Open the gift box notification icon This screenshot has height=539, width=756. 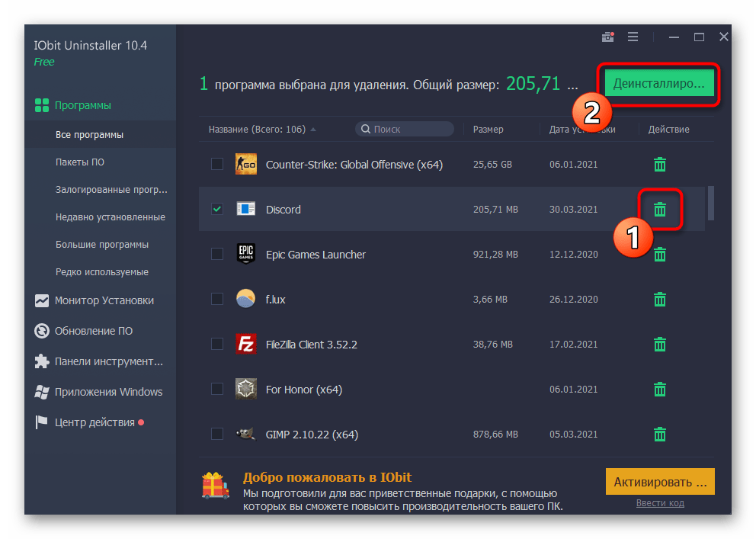(x=607, y=36)
